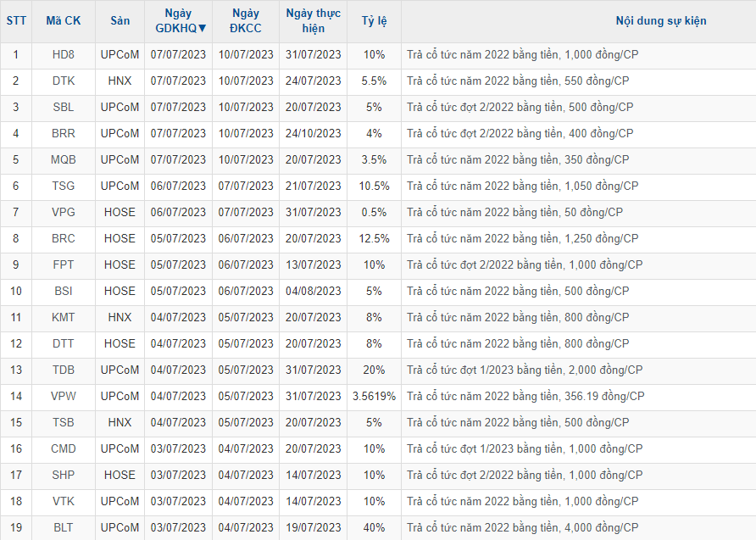Click the Nội dung sự kiện header
Viewport: 756px width, 540px height.
(x=660, y=21)
